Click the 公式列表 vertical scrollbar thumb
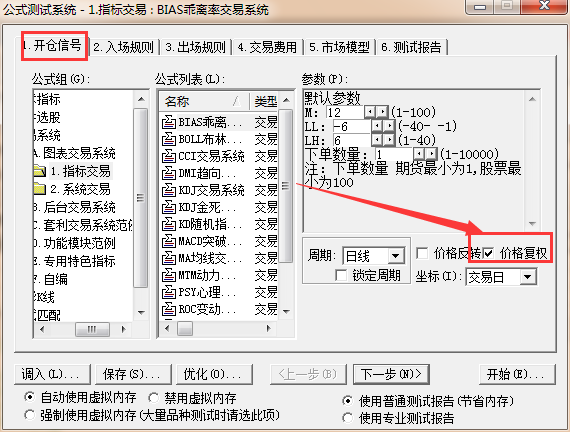Viewport: 570px width, 432px height. click(x=286, y=186)
